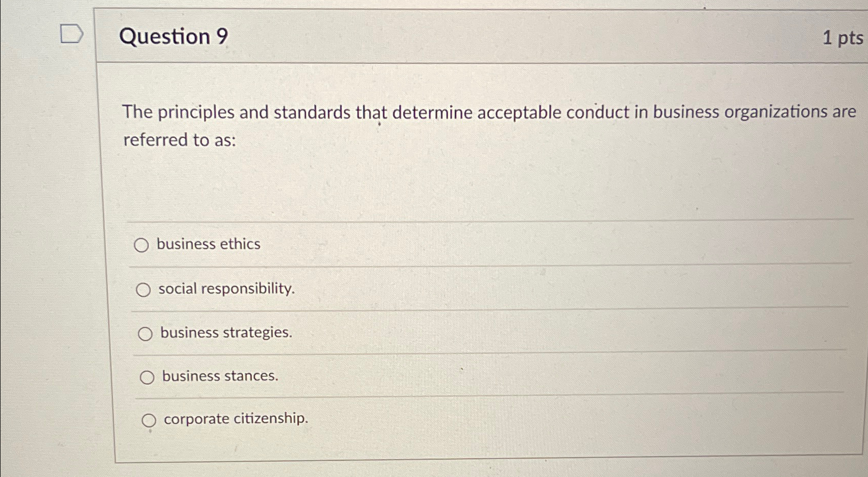Select the 'business stances.' radio button

coord(148,377)
